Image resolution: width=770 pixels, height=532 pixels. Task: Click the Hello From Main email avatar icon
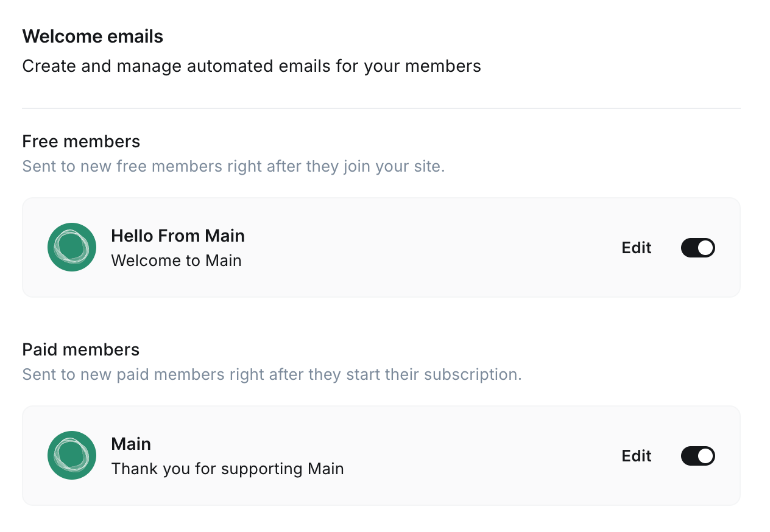72,247
